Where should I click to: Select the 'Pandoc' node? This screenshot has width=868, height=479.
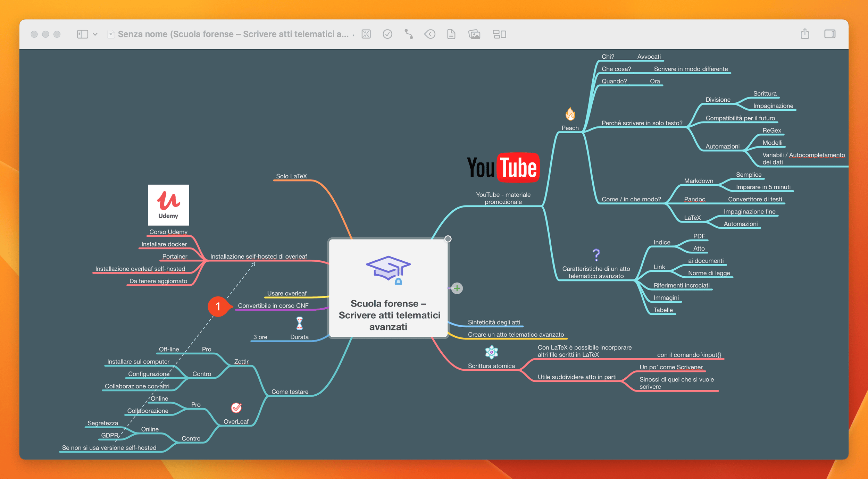694,199
